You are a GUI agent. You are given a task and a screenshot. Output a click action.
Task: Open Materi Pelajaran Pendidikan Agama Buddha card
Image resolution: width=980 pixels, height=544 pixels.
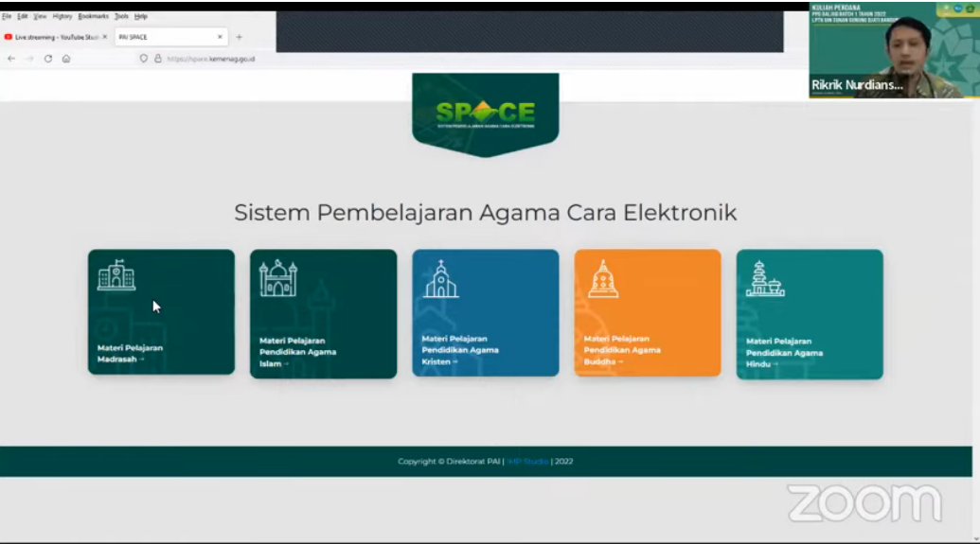648,313
